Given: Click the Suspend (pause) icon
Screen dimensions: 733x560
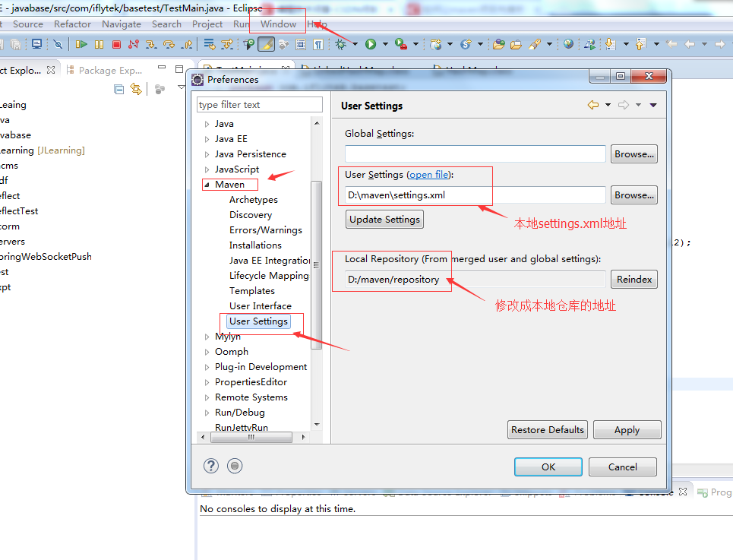Looking at the screenshot, I should tap(99, 44).
